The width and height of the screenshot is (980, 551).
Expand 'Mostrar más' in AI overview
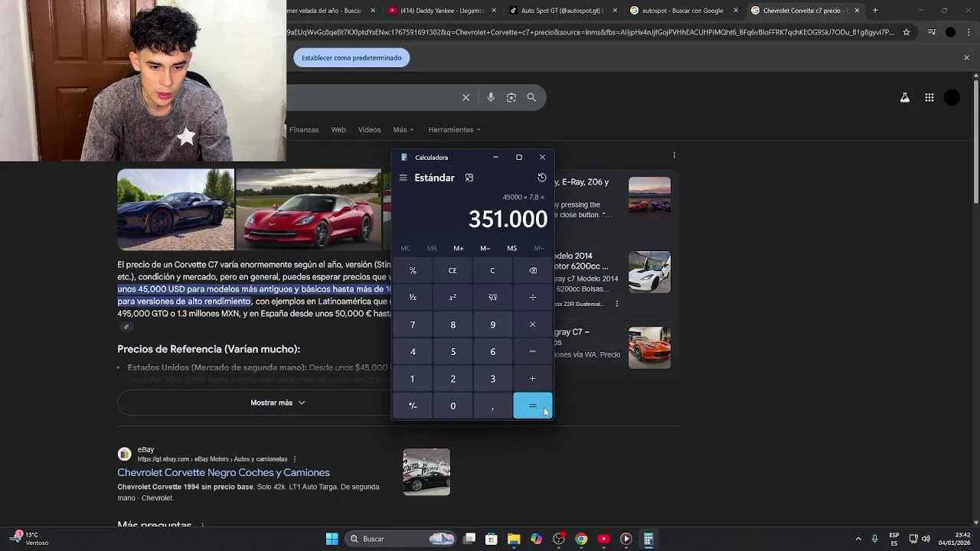click(277, 403)
